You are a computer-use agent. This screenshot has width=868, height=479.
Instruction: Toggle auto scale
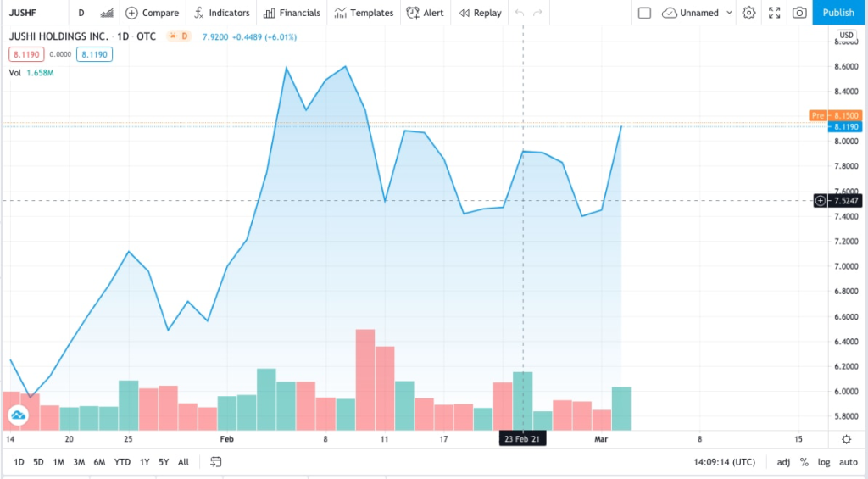848,462
